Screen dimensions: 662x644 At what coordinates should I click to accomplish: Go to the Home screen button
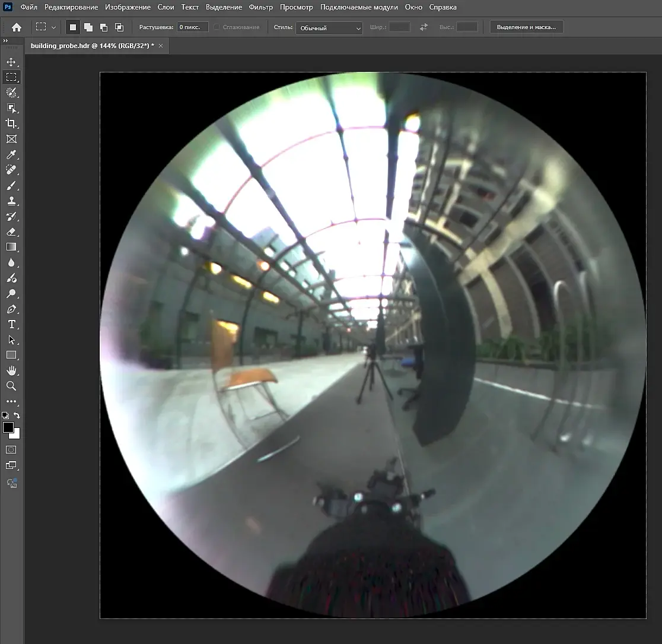pos(17,27)
